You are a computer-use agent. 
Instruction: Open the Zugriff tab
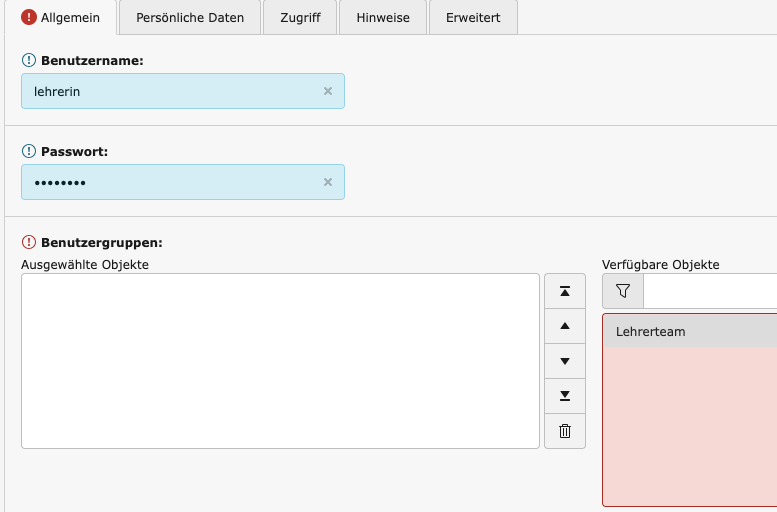(300, 17)
